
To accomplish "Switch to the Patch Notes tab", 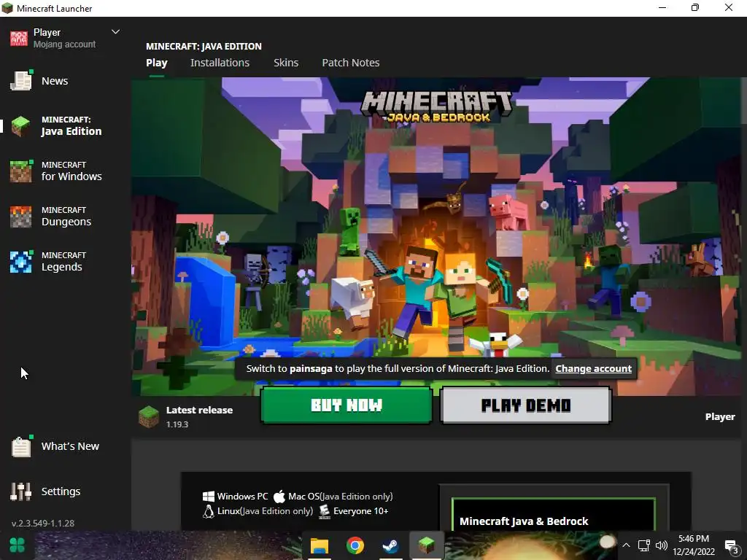I will tap(351, 63).
